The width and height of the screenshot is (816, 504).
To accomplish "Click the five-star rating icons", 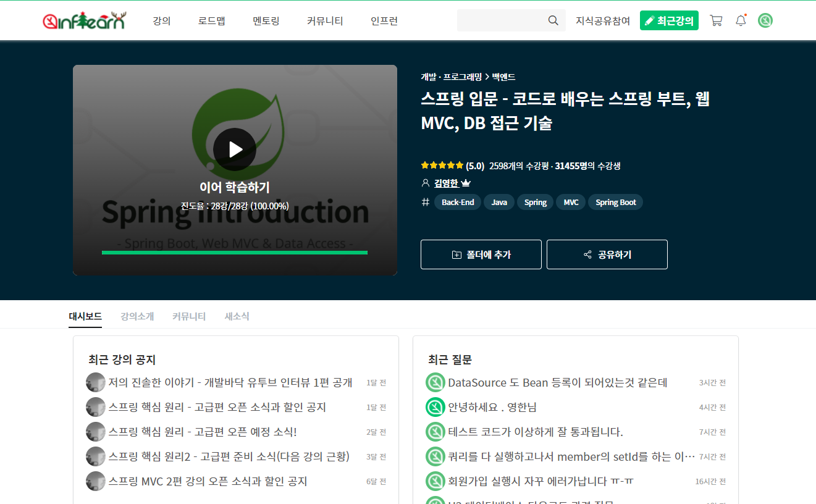I will [442, 166].
